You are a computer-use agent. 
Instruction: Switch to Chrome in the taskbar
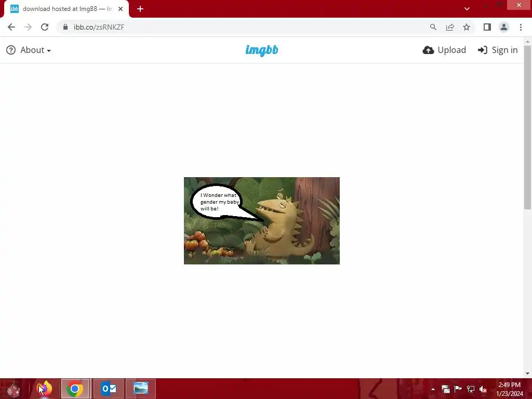click(75, 389)
